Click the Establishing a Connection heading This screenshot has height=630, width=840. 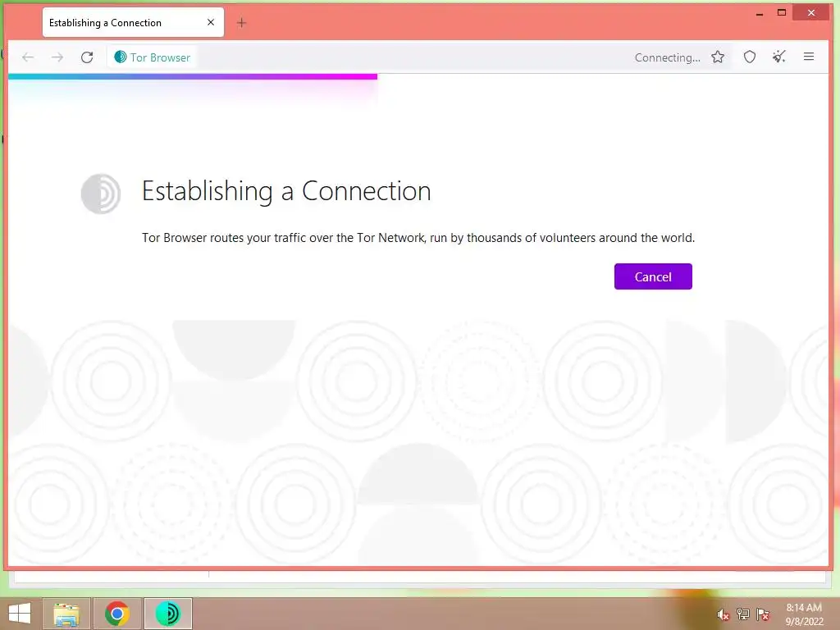(x=286, y=191)
